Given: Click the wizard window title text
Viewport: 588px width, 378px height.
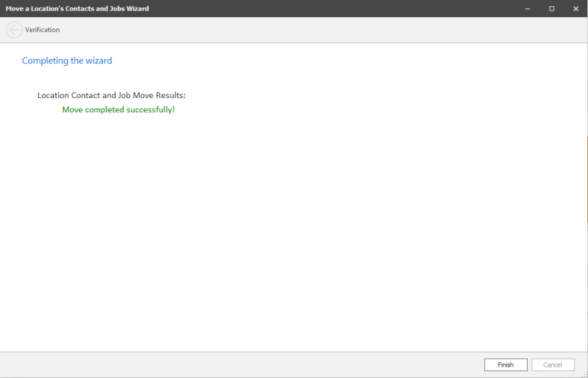Looking at the screenshot, I should (77, 9).
